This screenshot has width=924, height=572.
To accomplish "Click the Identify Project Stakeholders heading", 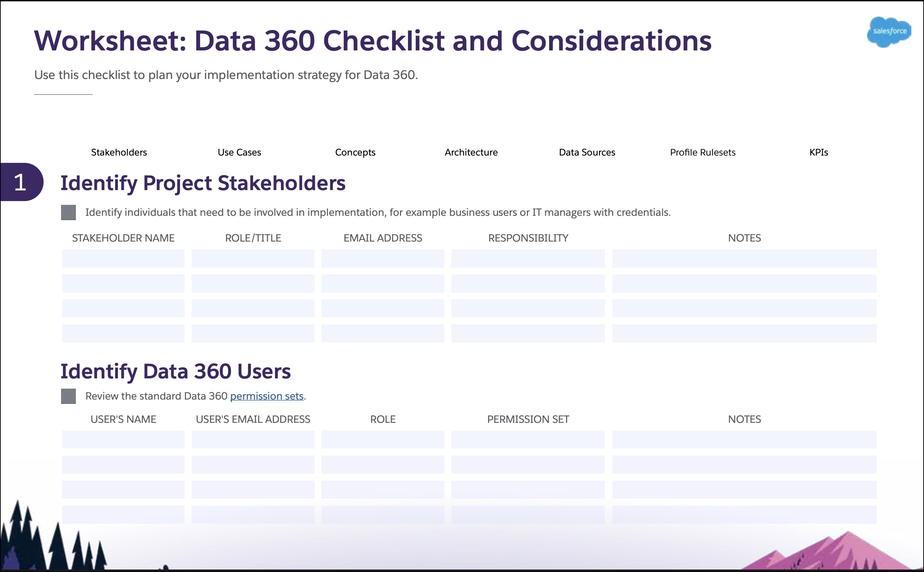I will point(203,183).
